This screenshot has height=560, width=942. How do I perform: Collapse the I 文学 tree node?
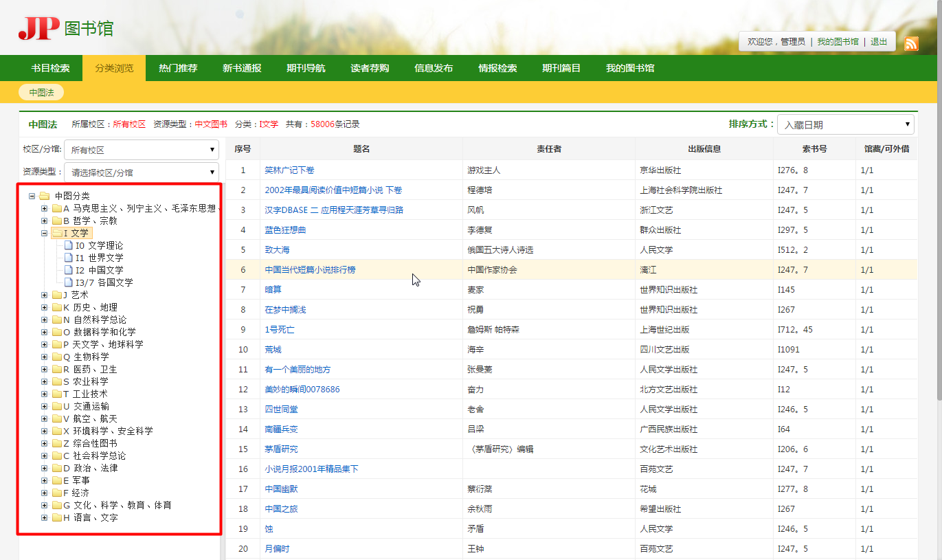click(45, 233)
